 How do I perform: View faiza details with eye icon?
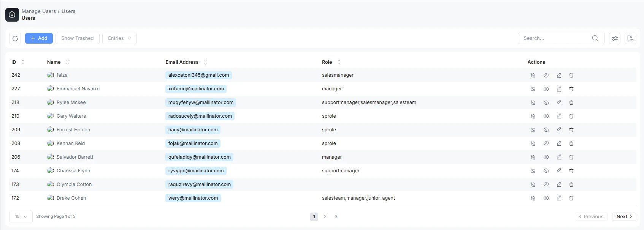click(x=546, y=75)
